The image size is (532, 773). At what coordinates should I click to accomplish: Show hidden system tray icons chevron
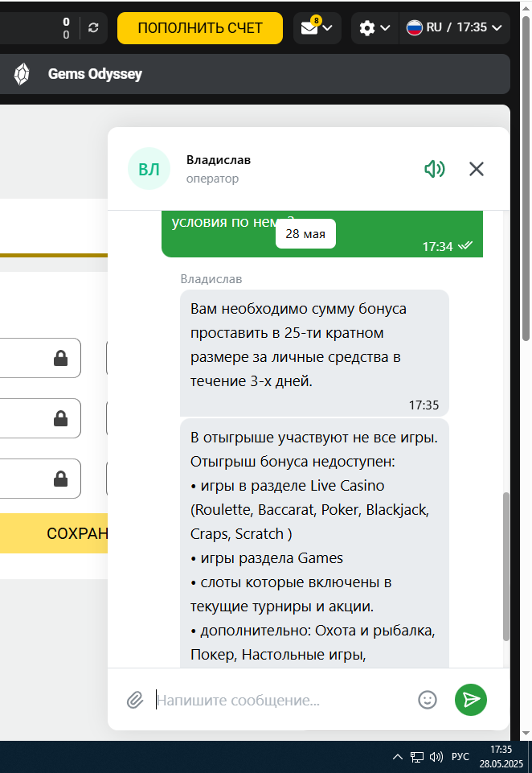point(398,757)
